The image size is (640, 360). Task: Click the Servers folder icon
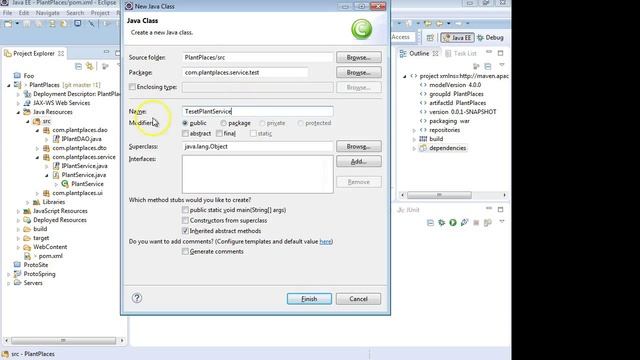point(17,282)
